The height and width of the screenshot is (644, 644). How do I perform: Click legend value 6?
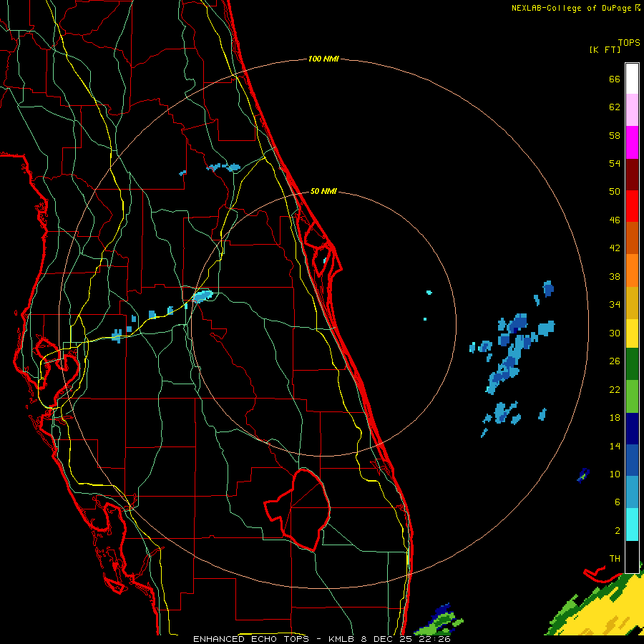(x=618, y=502)
